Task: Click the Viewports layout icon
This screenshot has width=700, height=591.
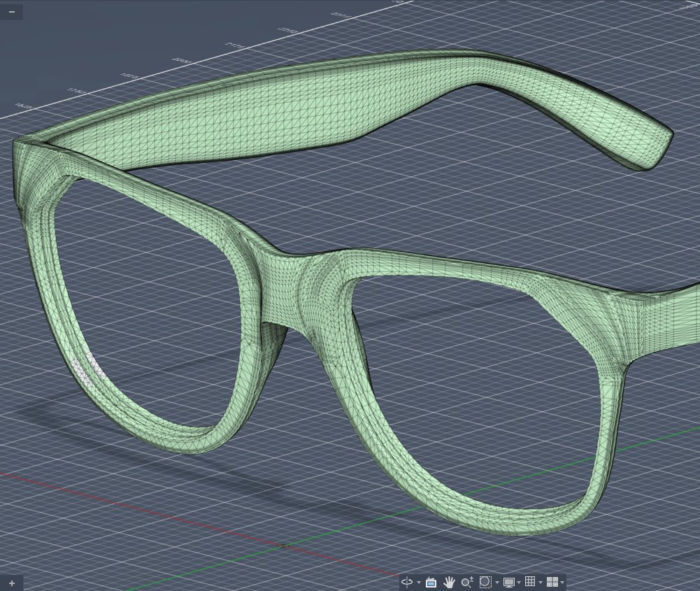Action: tap(552, 582)
